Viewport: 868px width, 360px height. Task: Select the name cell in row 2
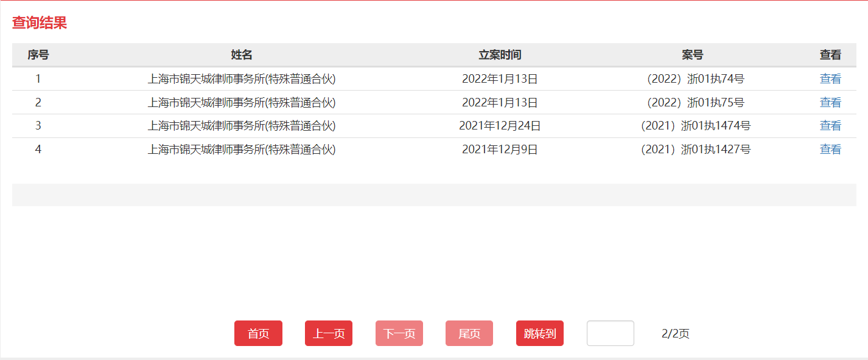[x=242, y=102]
